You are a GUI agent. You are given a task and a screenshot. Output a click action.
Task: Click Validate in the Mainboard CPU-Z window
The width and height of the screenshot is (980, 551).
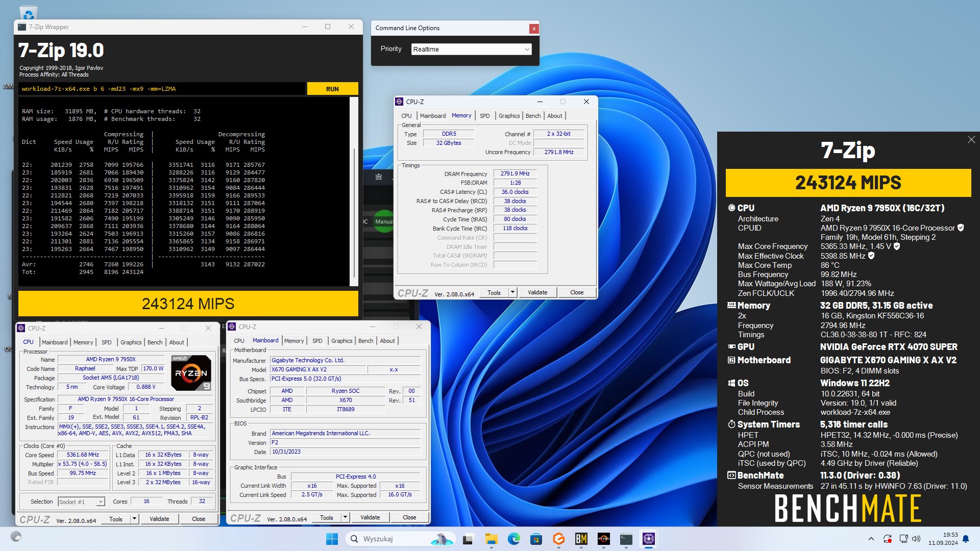click(370, 517)
